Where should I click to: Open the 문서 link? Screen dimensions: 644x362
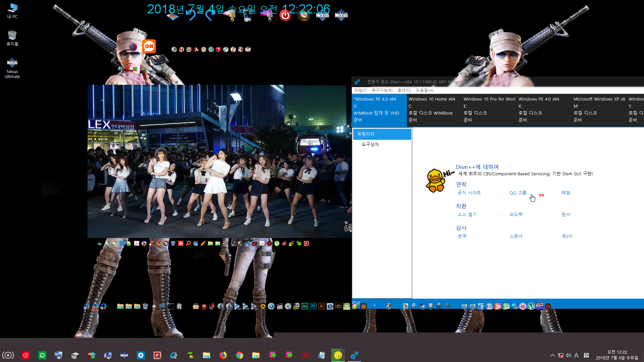coord(566,215)
